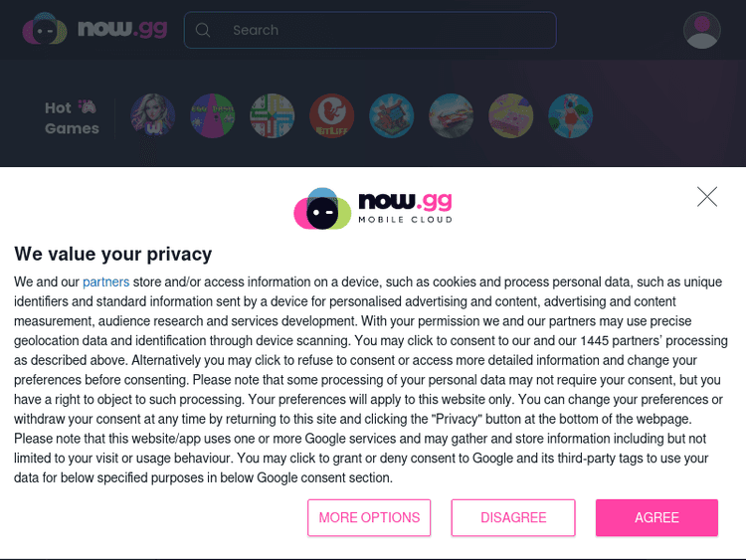Open the yellow and pink game icon
This screenshot has height=560, width=746.
tap(510, 116)
